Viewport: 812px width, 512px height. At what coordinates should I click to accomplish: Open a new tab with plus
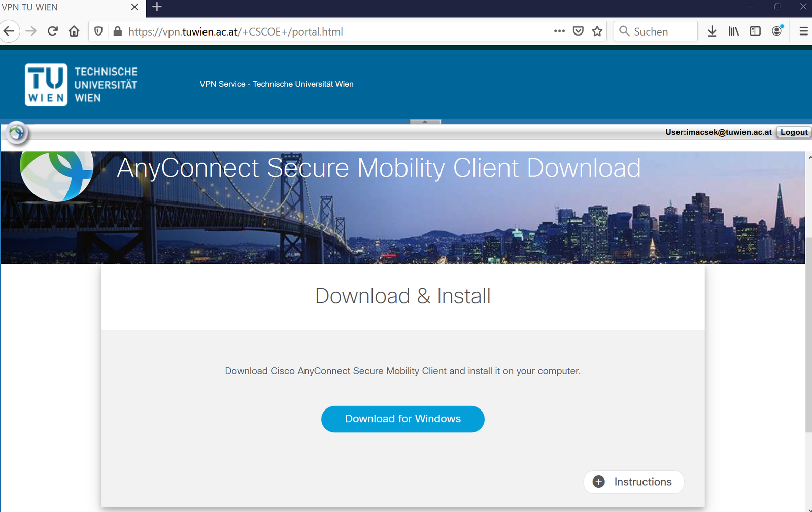157,7
